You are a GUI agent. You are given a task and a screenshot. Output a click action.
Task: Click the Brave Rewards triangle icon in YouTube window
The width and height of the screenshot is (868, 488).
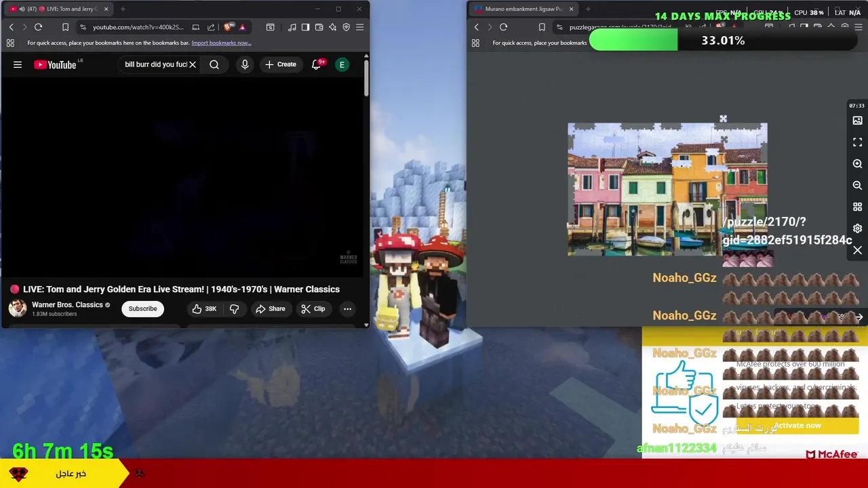coord(242,27)
